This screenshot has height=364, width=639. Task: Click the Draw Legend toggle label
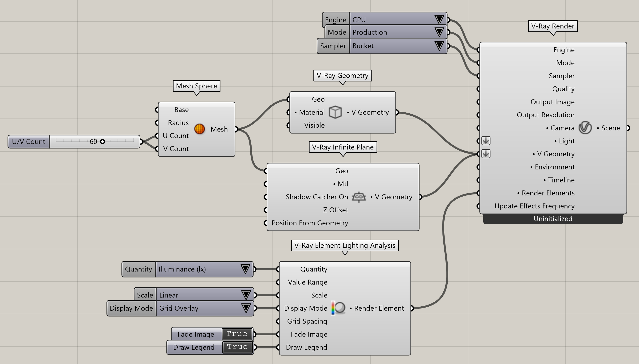[194, 347]
